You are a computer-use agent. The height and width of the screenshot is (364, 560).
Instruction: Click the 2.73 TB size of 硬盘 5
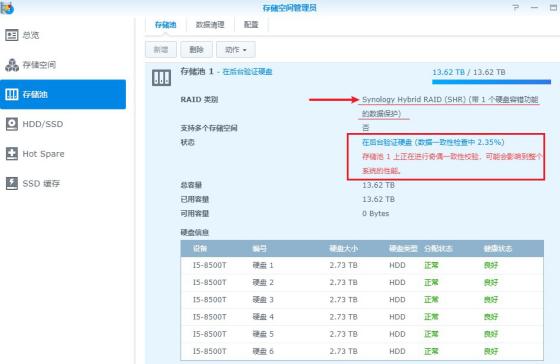[x=343, y=334]
